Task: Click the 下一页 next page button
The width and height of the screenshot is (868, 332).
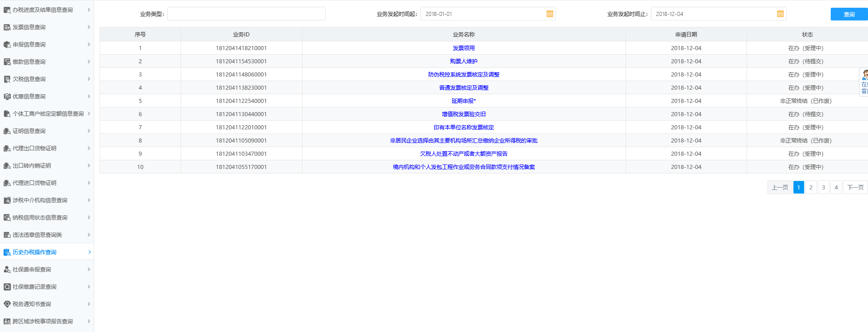Action: [855, 188]
